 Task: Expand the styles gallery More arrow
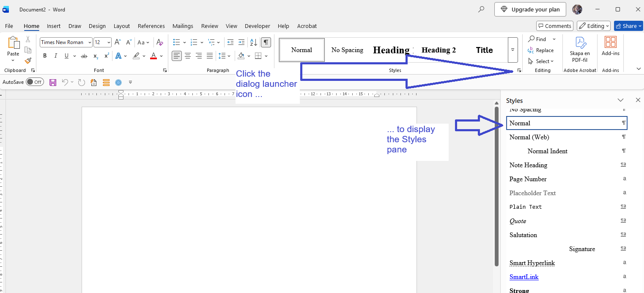(x=512, y=50)
